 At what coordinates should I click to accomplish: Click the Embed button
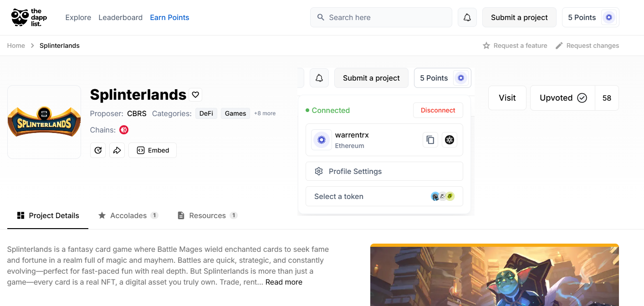[x=153, y=150]
